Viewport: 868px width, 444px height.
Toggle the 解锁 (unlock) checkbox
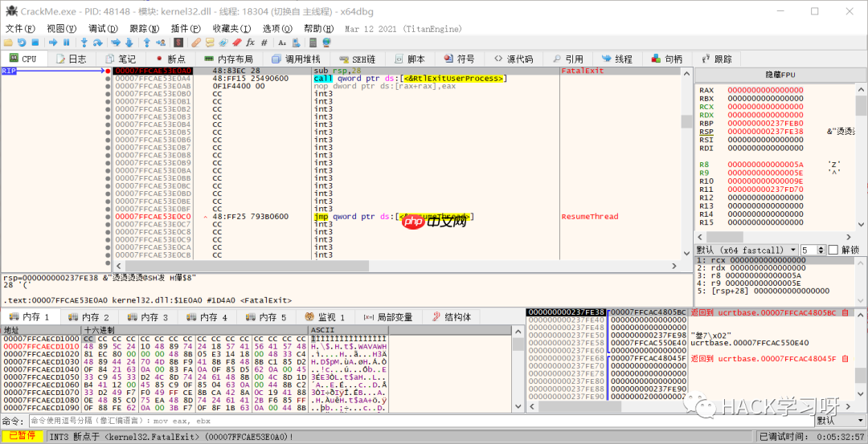(x=833, y=250)
